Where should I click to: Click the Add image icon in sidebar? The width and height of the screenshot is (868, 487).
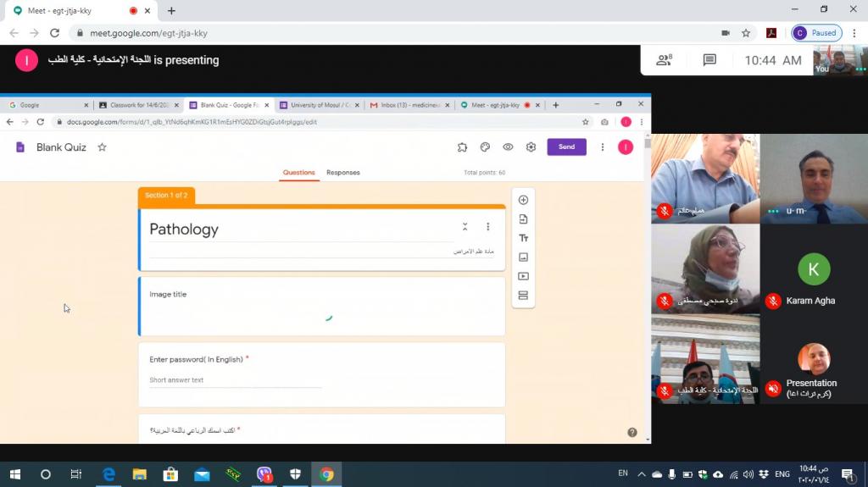[x=523, y=257]
